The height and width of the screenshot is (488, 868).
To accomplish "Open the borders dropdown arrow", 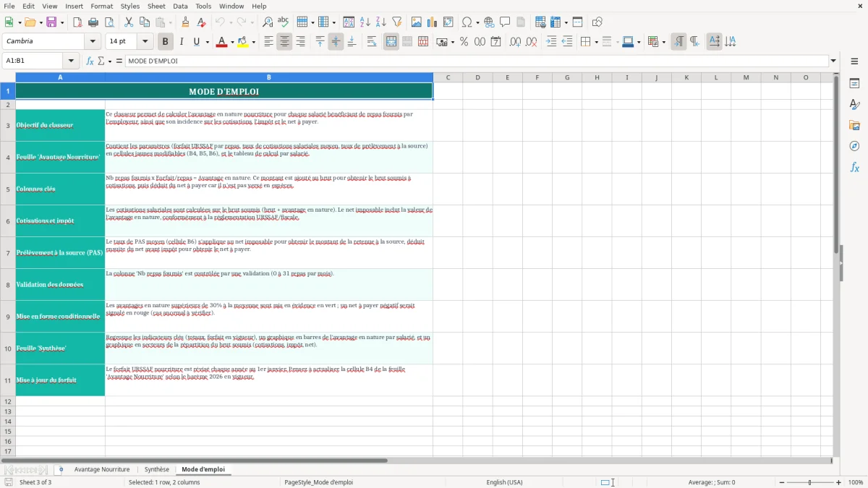I will 596,42.
